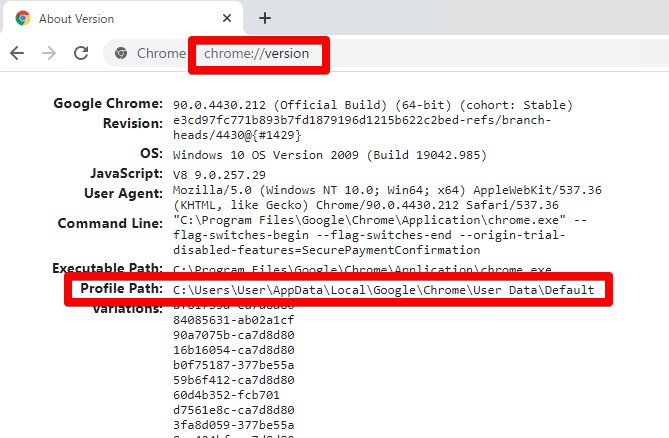Viewport: 669px width, 438px height.
Task: Select the 90.0.4430.212 version text
Action: (219, 105)
